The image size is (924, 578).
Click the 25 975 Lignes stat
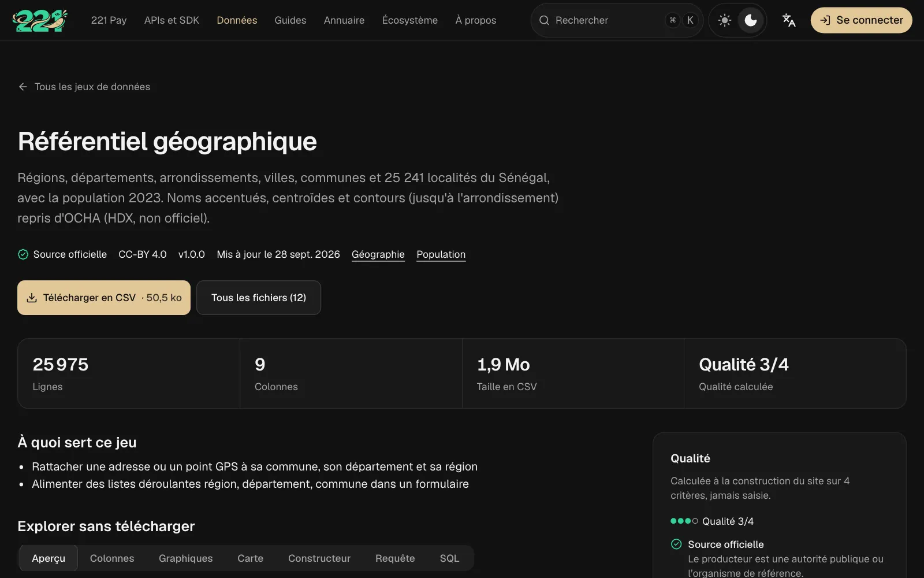pos(129,373)
